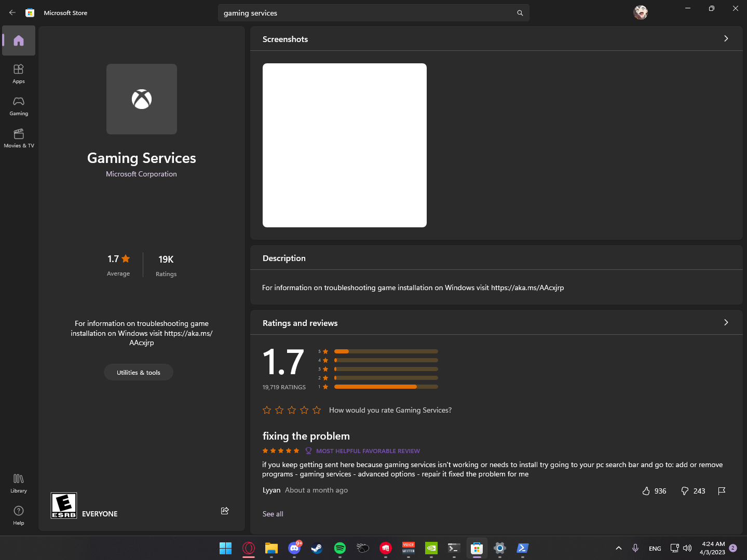Screen dimensions: 747x560
Task: Click See all reviews
Action: tap(273, 514)
